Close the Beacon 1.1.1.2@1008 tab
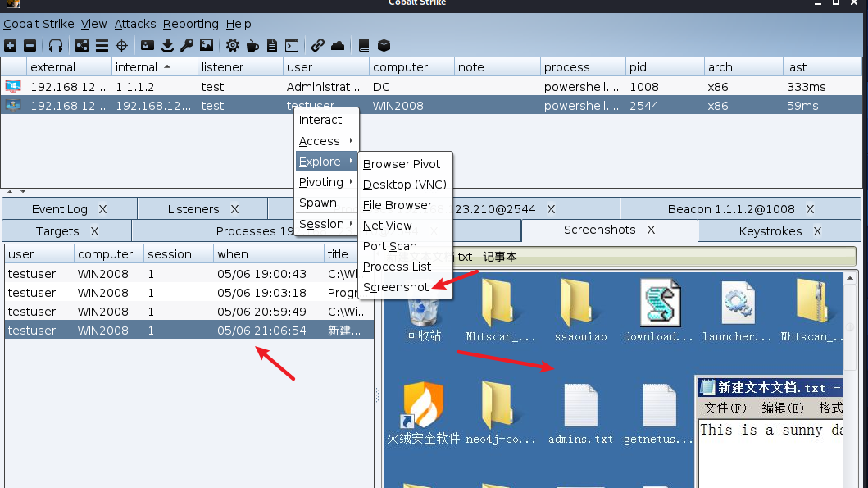 point(810,209)
